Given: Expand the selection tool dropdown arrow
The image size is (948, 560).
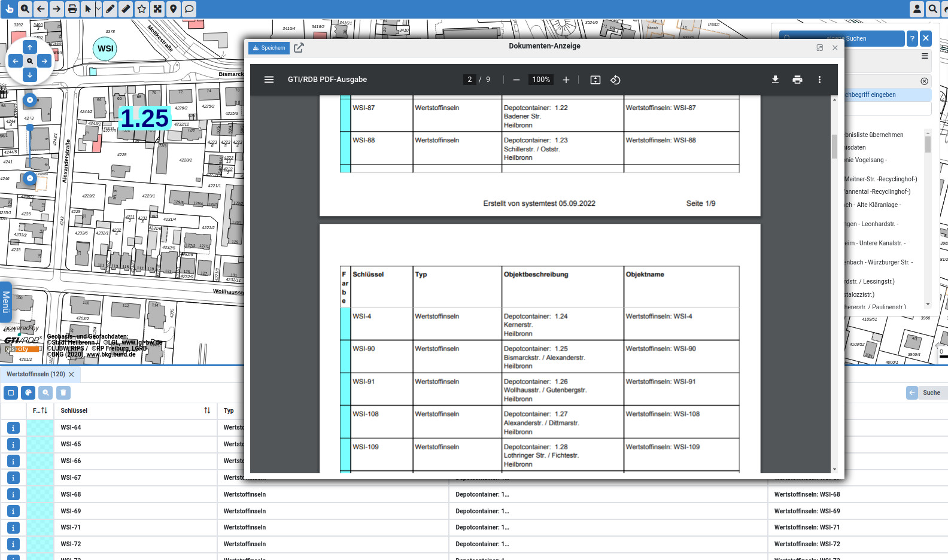Looking at the screenshot, I should pos(99,9).
